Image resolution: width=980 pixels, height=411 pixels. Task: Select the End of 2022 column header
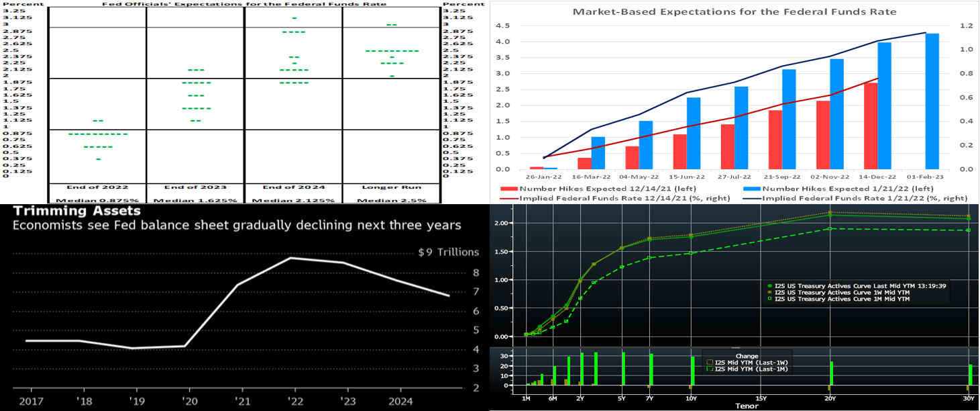pos(97,187)
